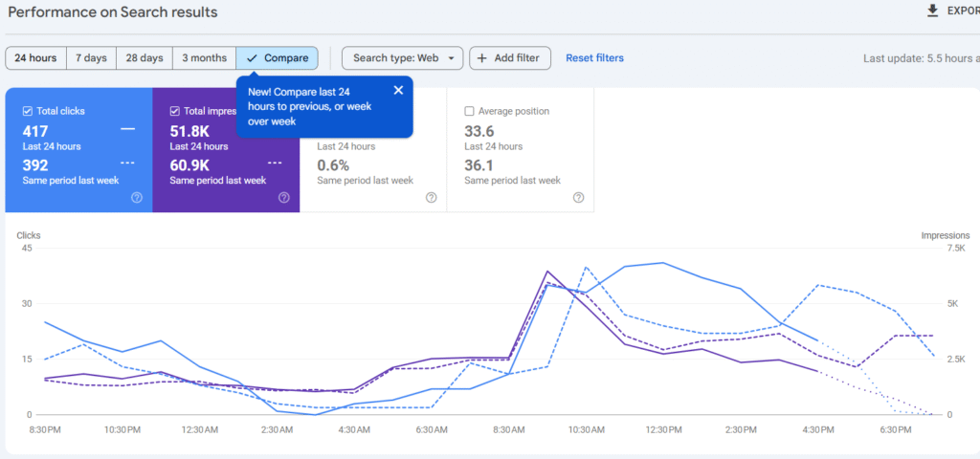
Task: Enable the Average position checkbox
Action: [x=469, y=111]
